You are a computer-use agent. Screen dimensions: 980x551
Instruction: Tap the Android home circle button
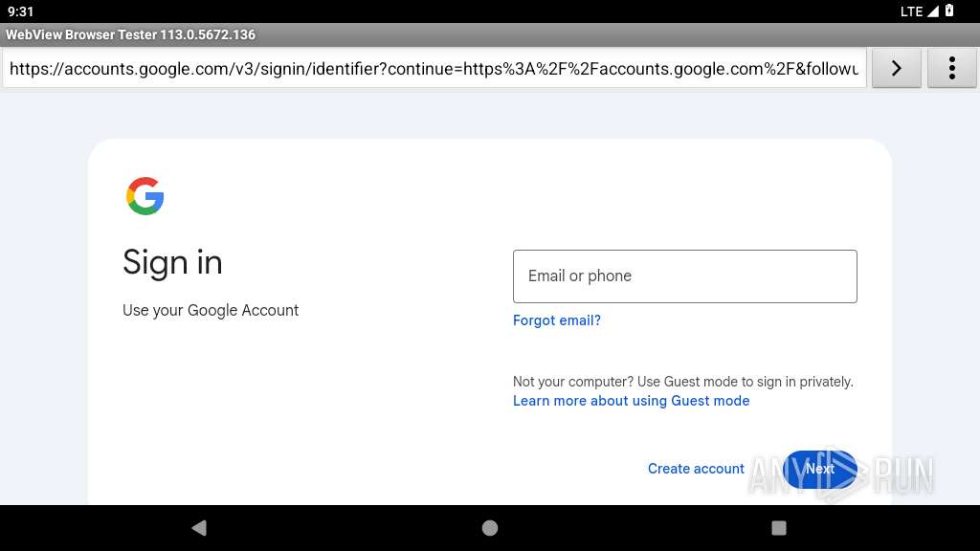pos(490,528)
